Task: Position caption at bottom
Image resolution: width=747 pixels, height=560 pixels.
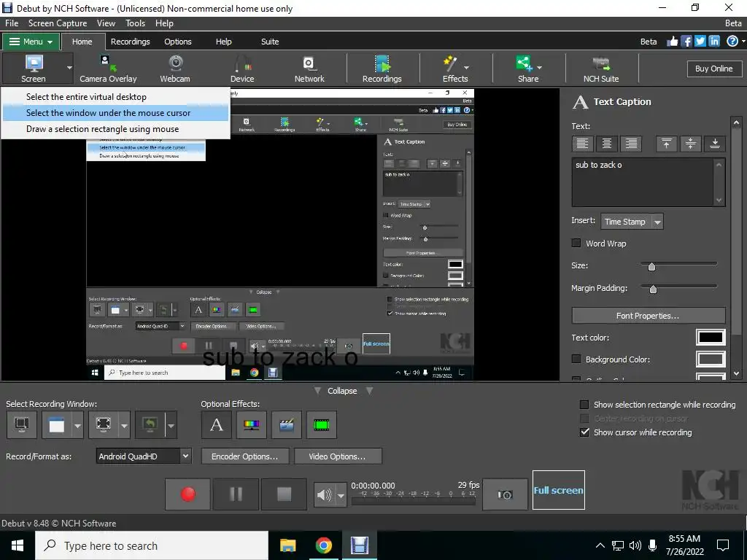Action: tap(715, 144)
